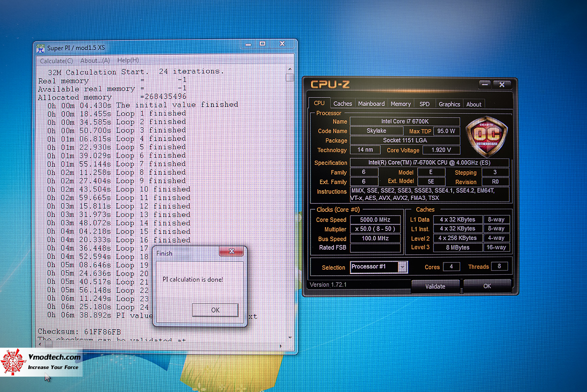Click the Super PI app icon in title bar
This screenshot has height=392, width=587.
pyautogui.click(x=40, y=48)
